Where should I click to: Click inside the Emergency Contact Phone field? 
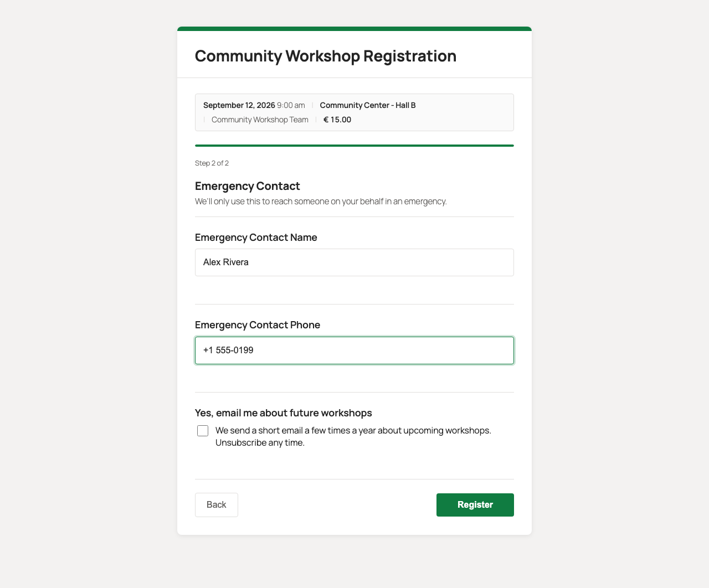(354, 350)
